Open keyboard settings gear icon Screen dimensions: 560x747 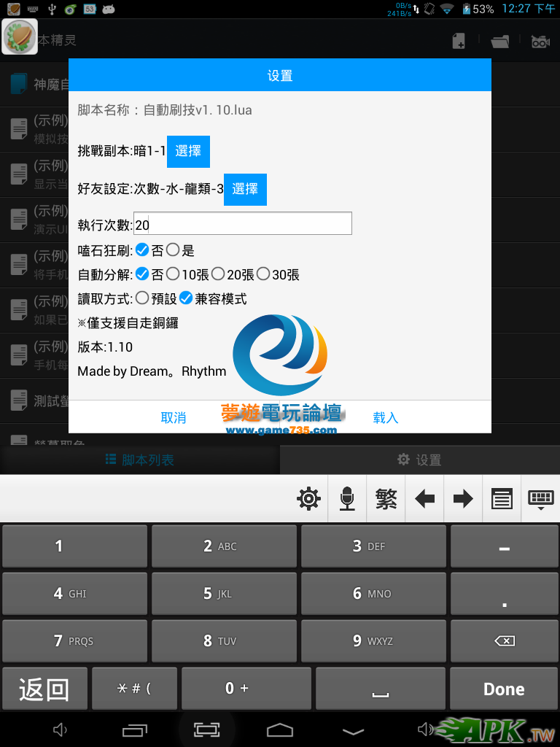(308, 499)
